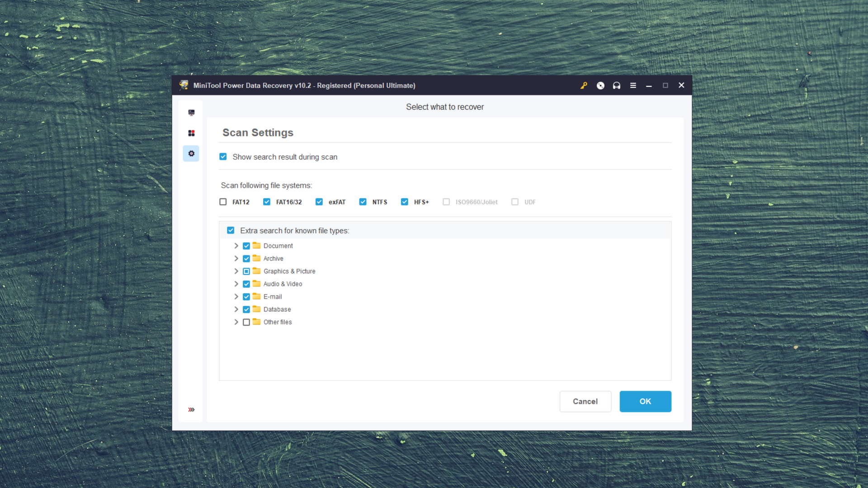Expand the E-mail tree node
The image size is (868, 488).
(236, 296)
